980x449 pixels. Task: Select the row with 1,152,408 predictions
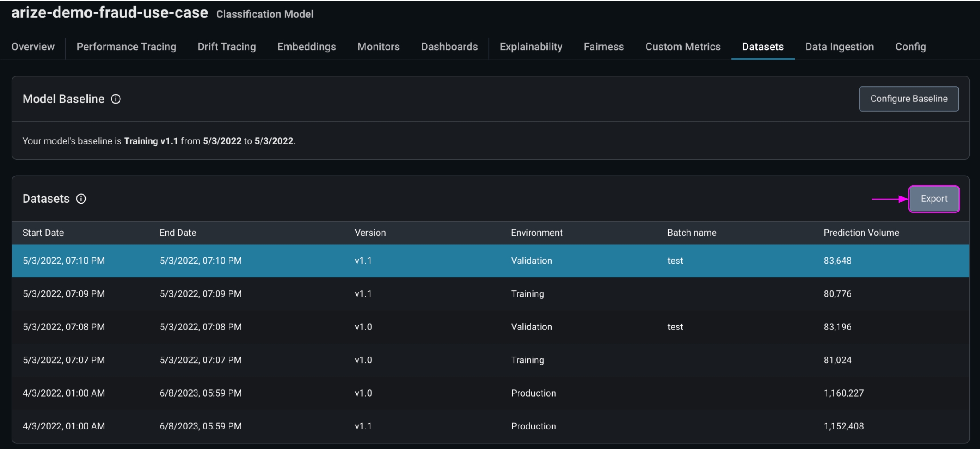(x=489, y=426)
